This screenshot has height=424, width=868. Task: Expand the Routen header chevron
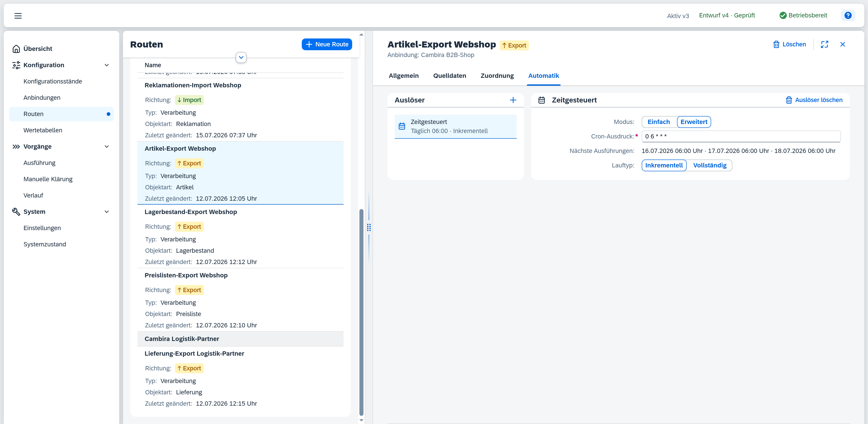pos(241,57)
